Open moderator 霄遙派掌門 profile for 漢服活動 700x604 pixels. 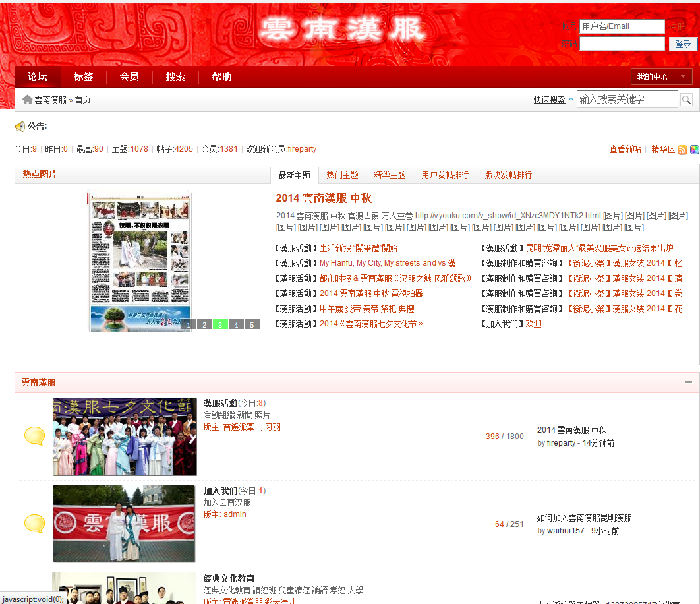[243, 427]
